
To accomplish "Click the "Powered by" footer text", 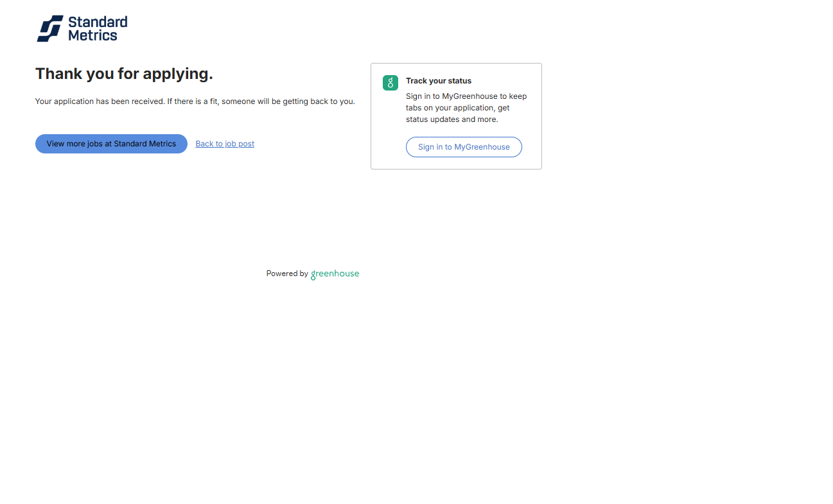I will click(x=287, y=274).
